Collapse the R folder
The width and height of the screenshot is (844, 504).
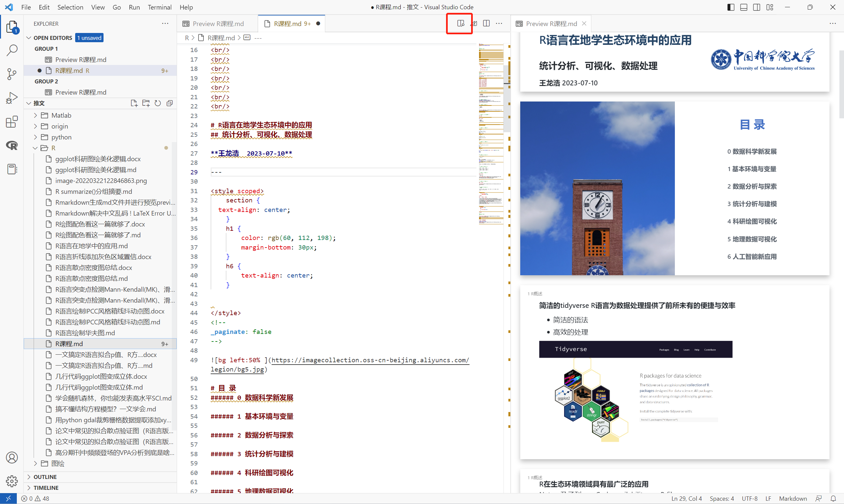35,148
